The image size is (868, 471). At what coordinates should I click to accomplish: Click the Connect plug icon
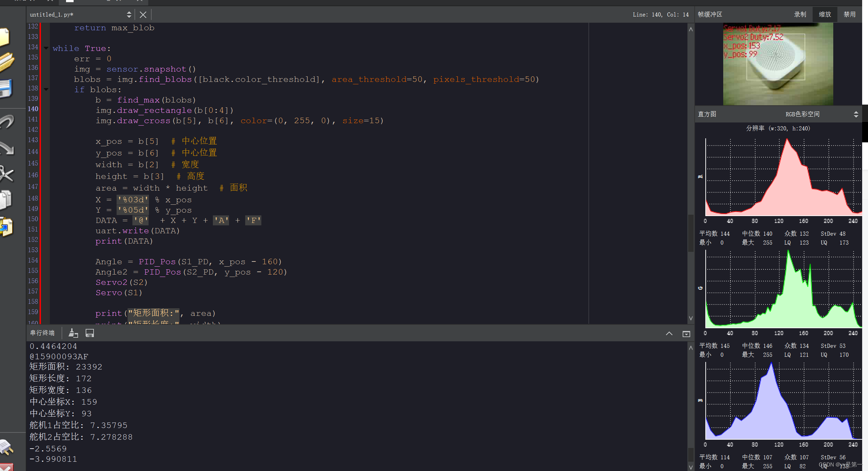[x=6, y=447]
